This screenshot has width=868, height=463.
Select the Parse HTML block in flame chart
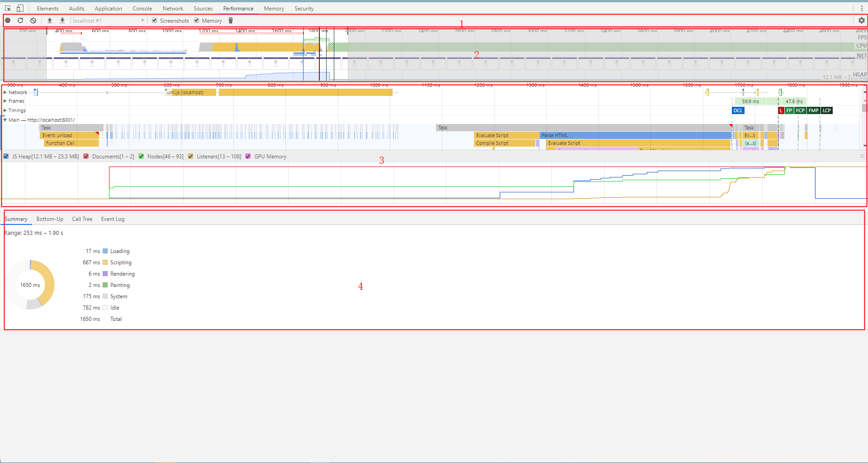(633, 135)
